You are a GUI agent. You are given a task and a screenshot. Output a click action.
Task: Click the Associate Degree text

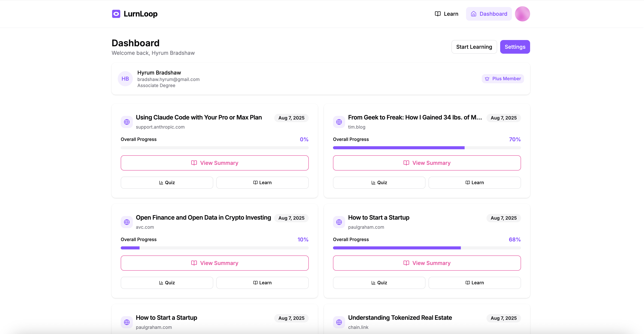click(156, 86)
